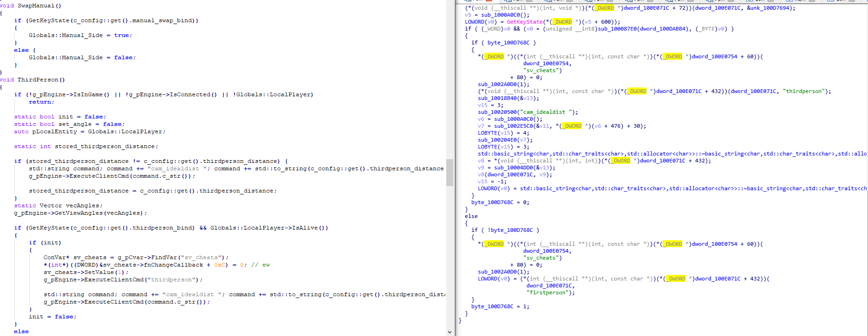Click the 'if ( !byte_100D768C )' condition
This screenshot has width=868, height=336.
[505, 230]
